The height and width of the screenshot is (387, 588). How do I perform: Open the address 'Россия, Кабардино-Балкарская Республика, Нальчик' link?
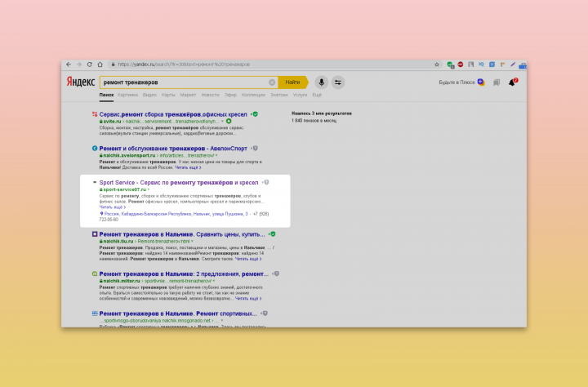(x=176, y=214)
